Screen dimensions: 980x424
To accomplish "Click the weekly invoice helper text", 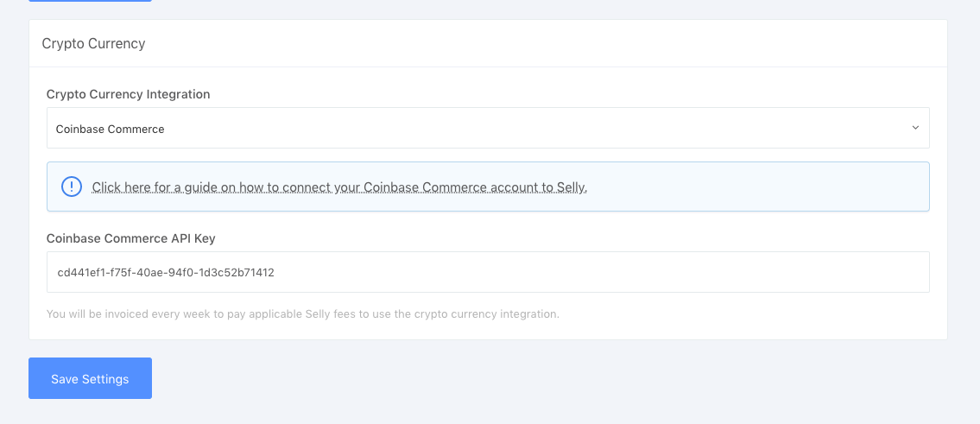I will coord(303,313).
